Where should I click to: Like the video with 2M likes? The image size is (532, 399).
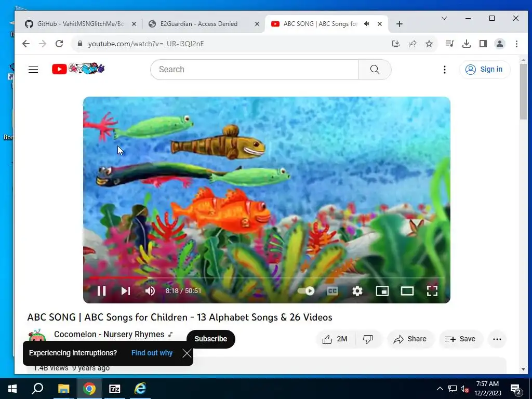tap(335, 339)
